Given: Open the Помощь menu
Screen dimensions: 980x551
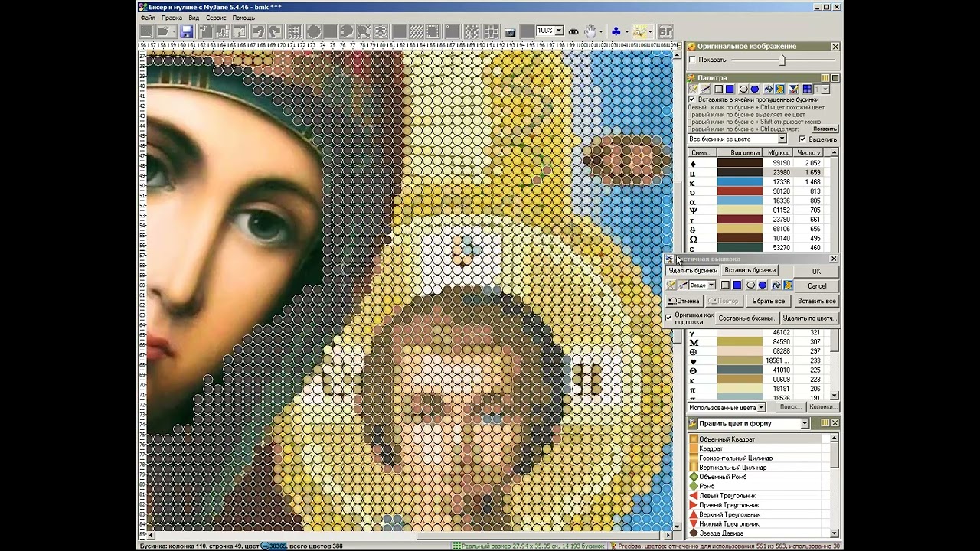Looking at the screenshot, I should pos(243,18).
